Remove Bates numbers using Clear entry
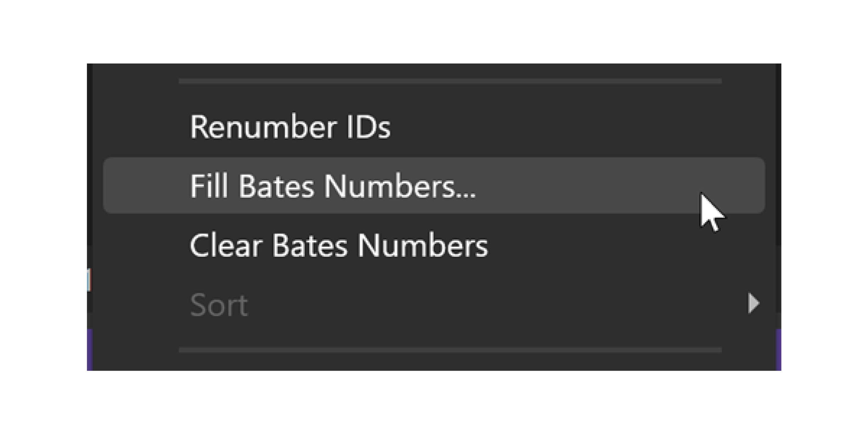 click(x=339, y=245)
